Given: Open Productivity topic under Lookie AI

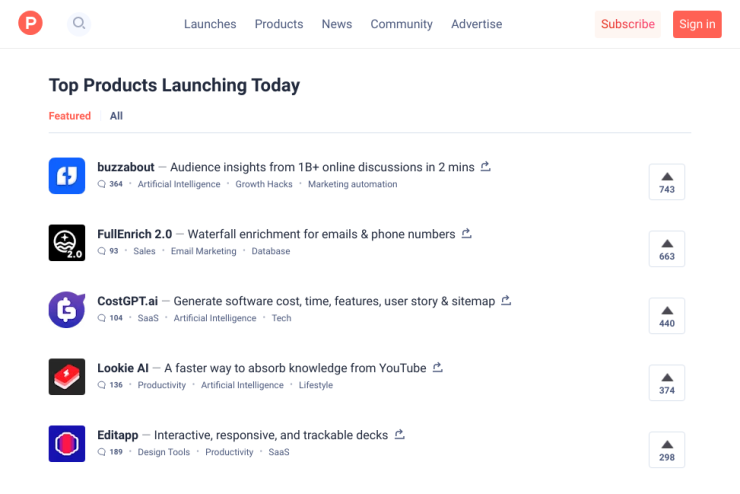Looking at the screenshot, I should tap(162, 385).
